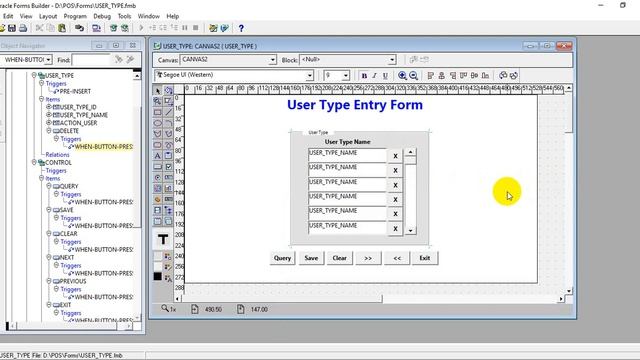Viewport: 640px width, 360px height.
Task: Toggle Italic formatting button
Action: 374,76
